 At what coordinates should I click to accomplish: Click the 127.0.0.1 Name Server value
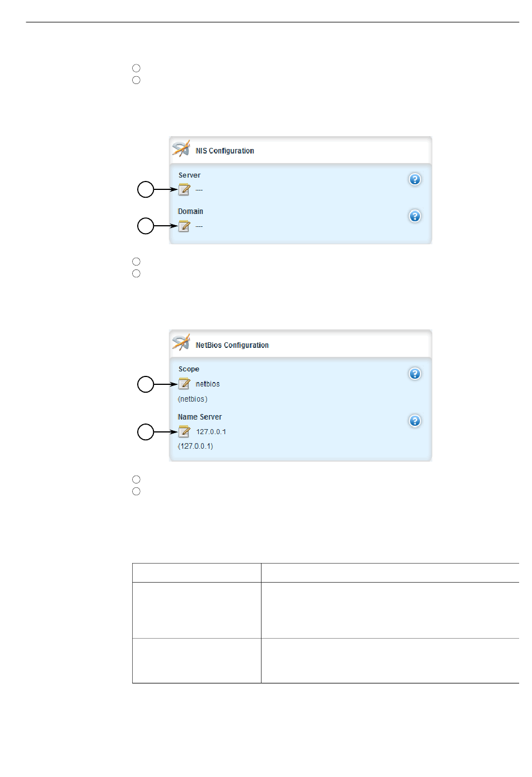[211, 432]
